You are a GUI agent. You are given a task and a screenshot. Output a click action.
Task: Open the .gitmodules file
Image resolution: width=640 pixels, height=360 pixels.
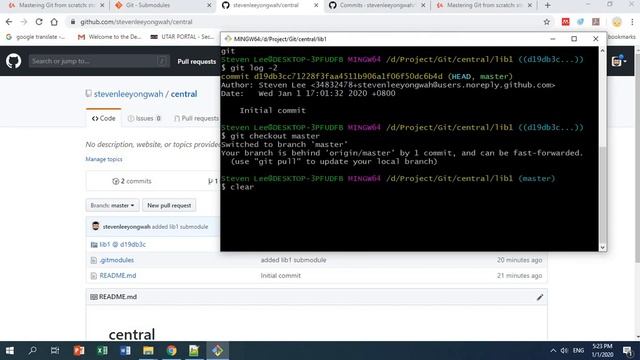pyautogui.click(x=117, y=260)
